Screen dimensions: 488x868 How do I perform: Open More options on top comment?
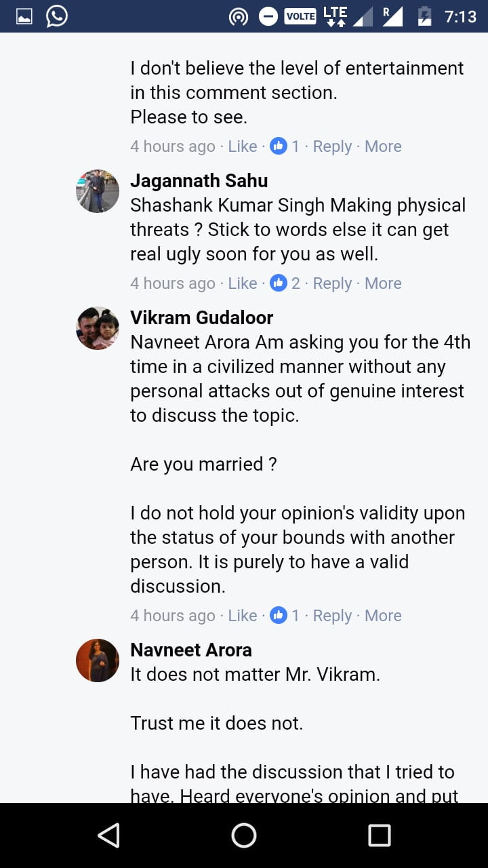[383, 146]
